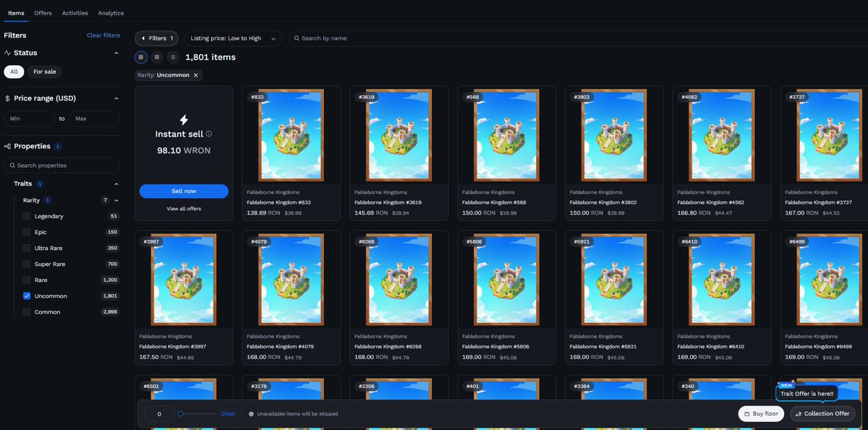The image size is (868, 430).
Task: Click the Sell now button
Action: click(184, 191)
